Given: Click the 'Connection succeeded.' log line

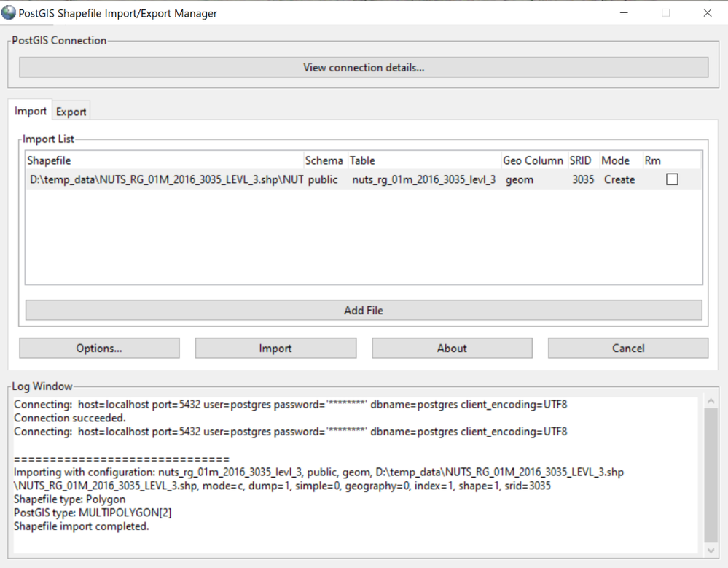Looking at the screenshot, I should [70, 418].
